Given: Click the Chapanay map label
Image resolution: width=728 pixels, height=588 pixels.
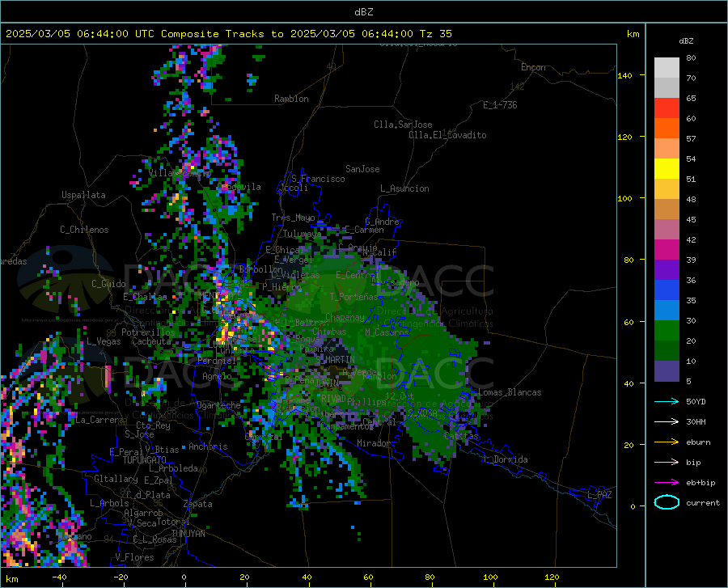Looking at the screenshot, I should click(x=345, y=317).
